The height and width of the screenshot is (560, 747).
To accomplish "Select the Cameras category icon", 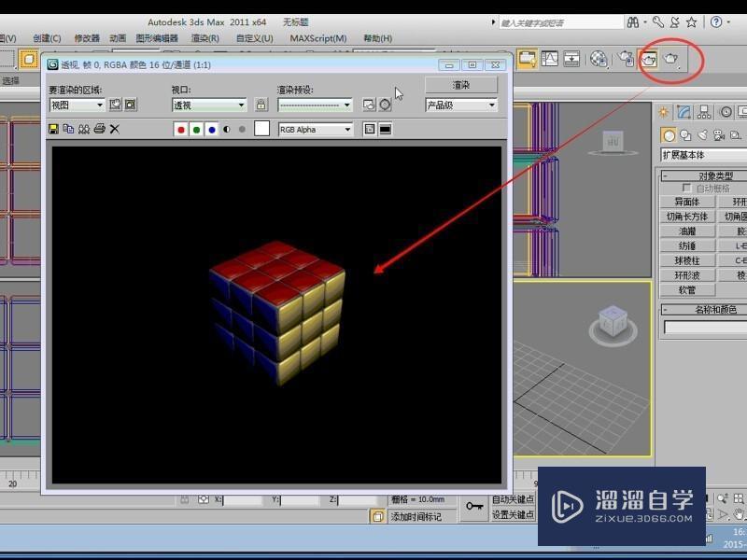I will (719, 135).
